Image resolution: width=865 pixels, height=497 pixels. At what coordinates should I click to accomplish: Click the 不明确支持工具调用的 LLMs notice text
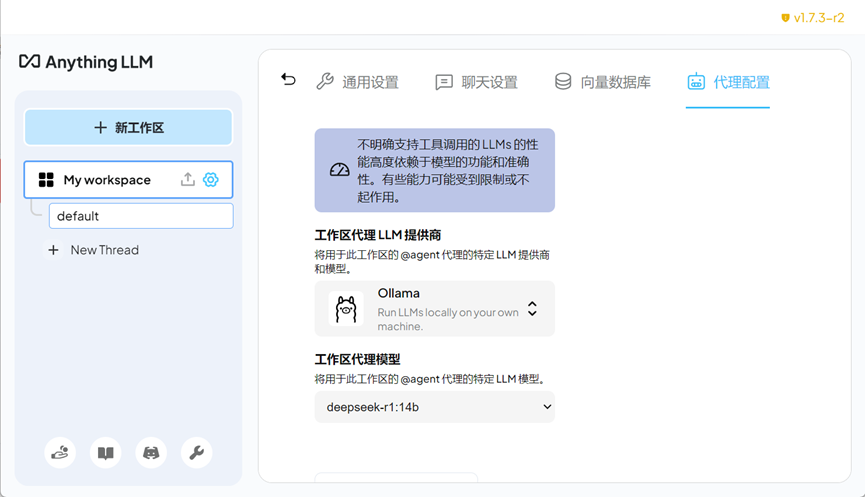point(447,170)
